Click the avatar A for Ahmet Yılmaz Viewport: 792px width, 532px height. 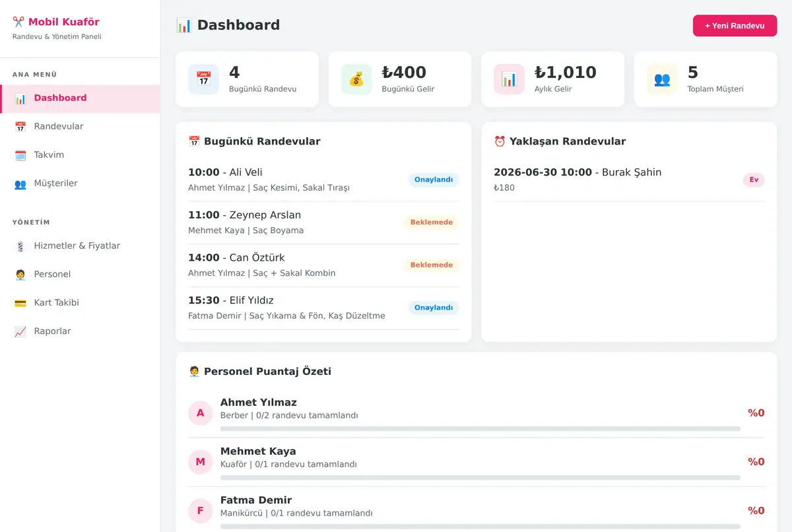(201, 413)
